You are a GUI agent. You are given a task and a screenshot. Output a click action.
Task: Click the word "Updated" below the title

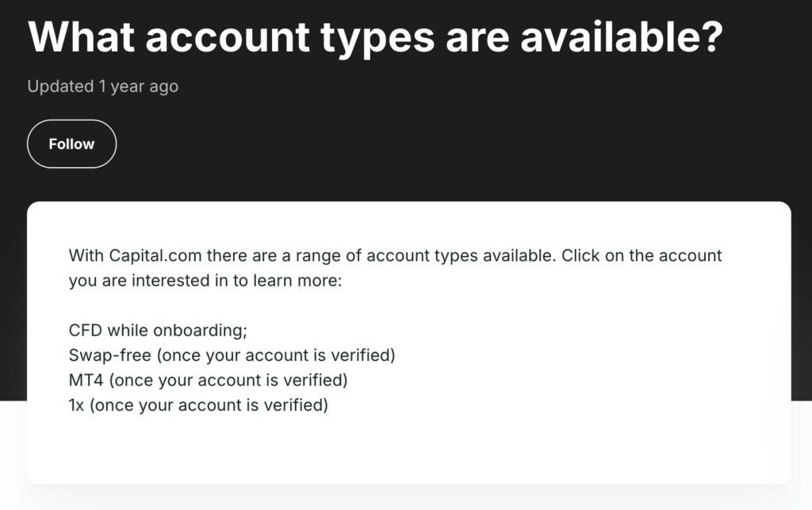[x=60, y=86]
